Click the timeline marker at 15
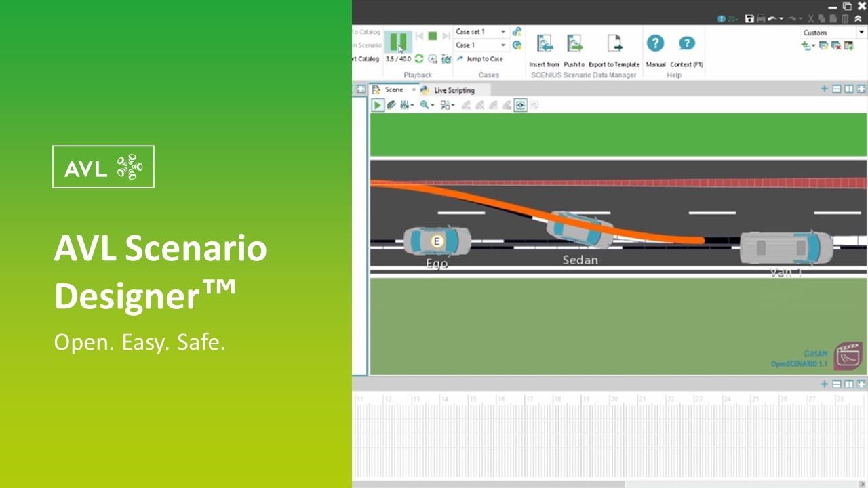 click(x=473, y=399)
